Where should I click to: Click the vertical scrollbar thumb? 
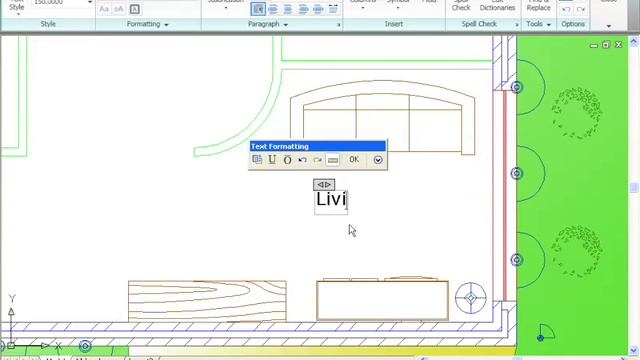tap(634, 187)
